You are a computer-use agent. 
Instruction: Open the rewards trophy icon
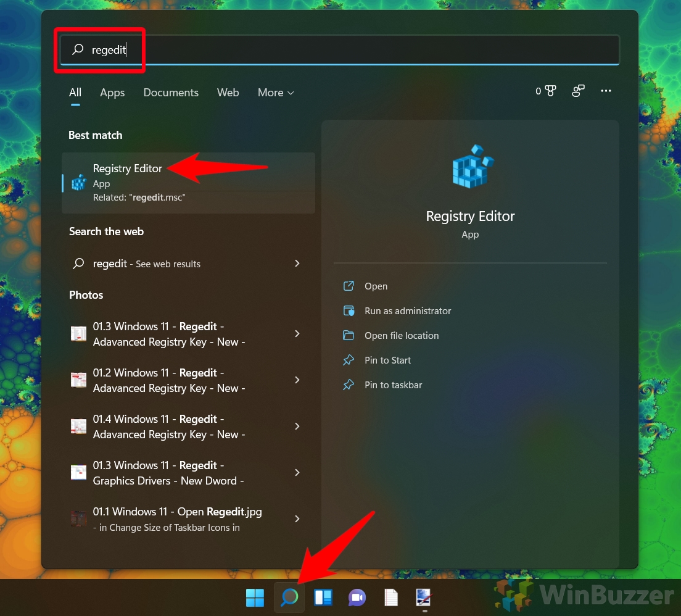[550, 91]
